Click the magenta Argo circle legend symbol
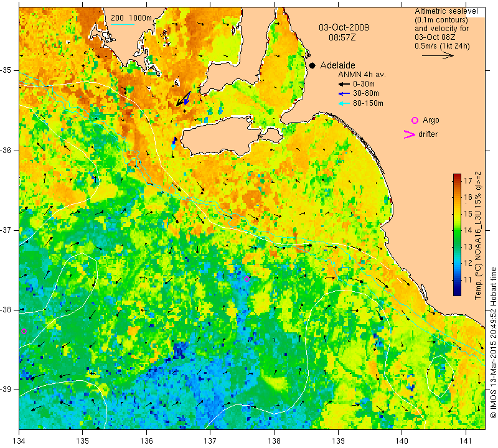The width and height of the screenshot is (498, 448). tap(415, 120)
